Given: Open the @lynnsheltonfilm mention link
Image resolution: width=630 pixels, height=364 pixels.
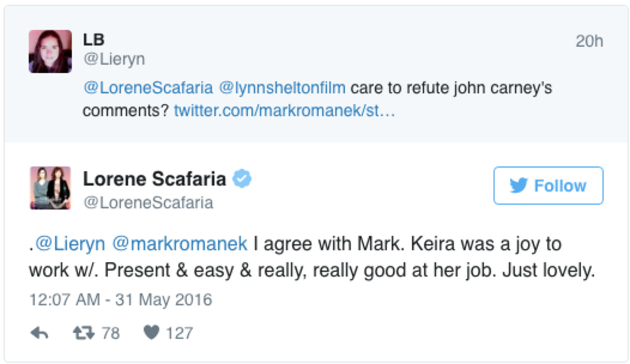Looking at the screenshot, I should 282,88.
